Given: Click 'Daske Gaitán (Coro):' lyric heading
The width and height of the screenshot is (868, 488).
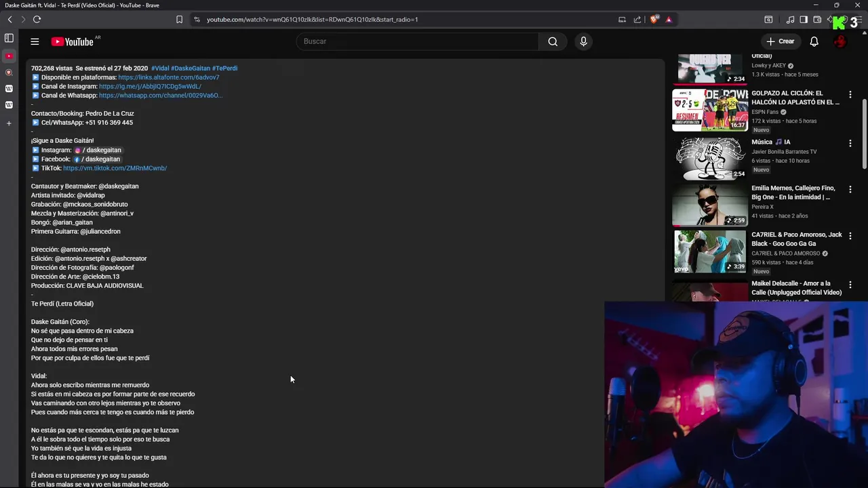Looking at the screenshot, I should (x=60, y=322).
